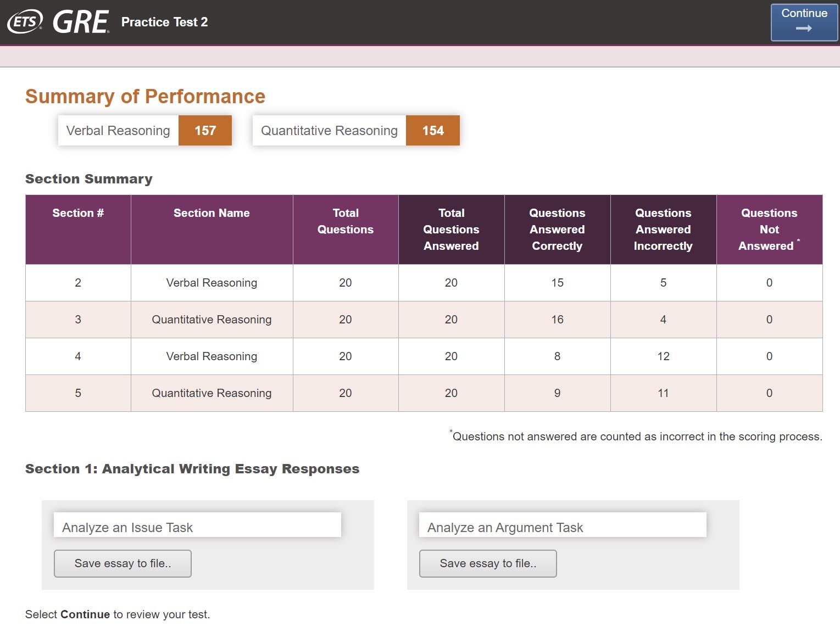Click the Questions Answered Correctly header
The height and width of the screenshot is (632, 840).
[x=557, y=230]
